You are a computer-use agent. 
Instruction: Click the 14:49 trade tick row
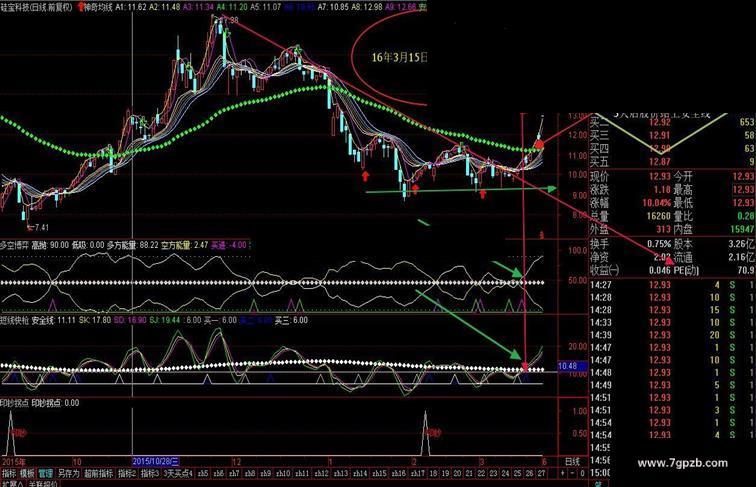click(672, 385)
